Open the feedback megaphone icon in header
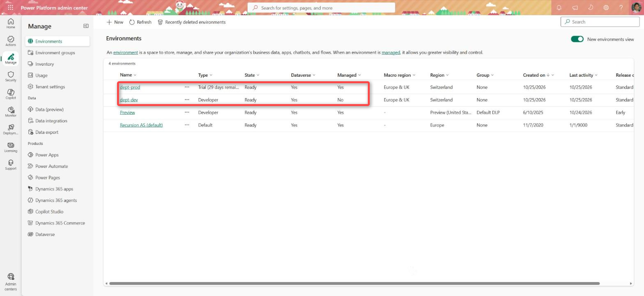The width and height of the screenshot is (644, 296). pos(575,7)
